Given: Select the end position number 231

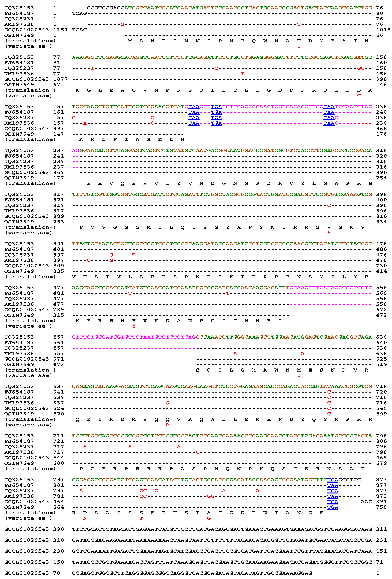Looking at the screenshot, I should (x=382, y=540).
